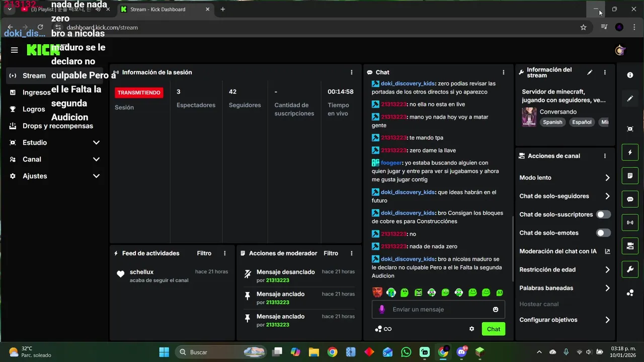The image size is (644, 362).
Task: Open browser tab search dropdown arrow
Action: click(9, 9)
